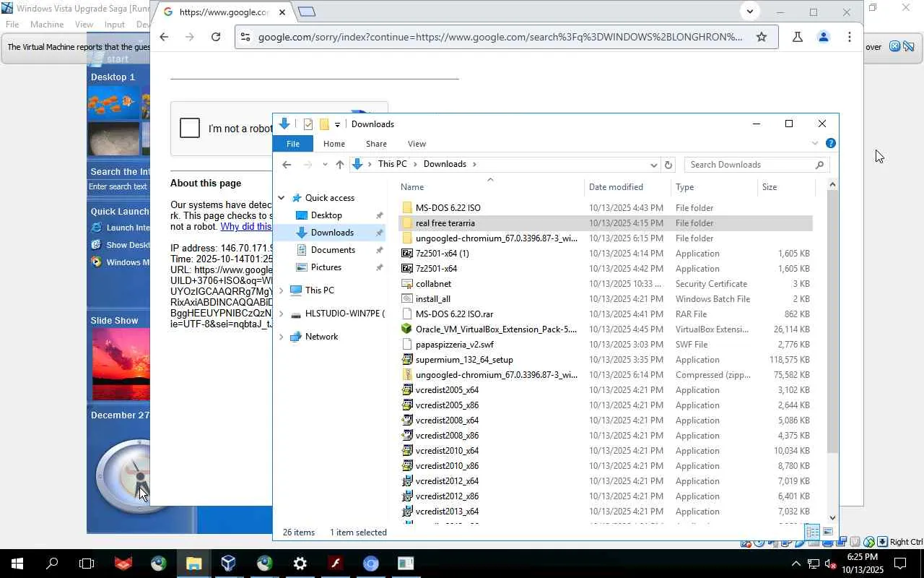Collapse the Quick access tree node
Viewport: 924px width, 578px height.
click(282, 198)
